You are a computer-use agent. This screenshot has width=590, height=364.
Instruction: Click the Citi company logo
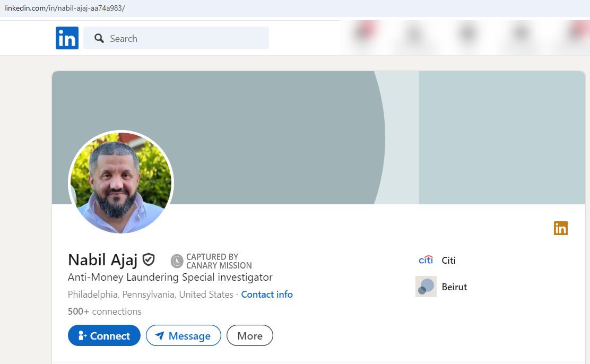click(426, 259)
